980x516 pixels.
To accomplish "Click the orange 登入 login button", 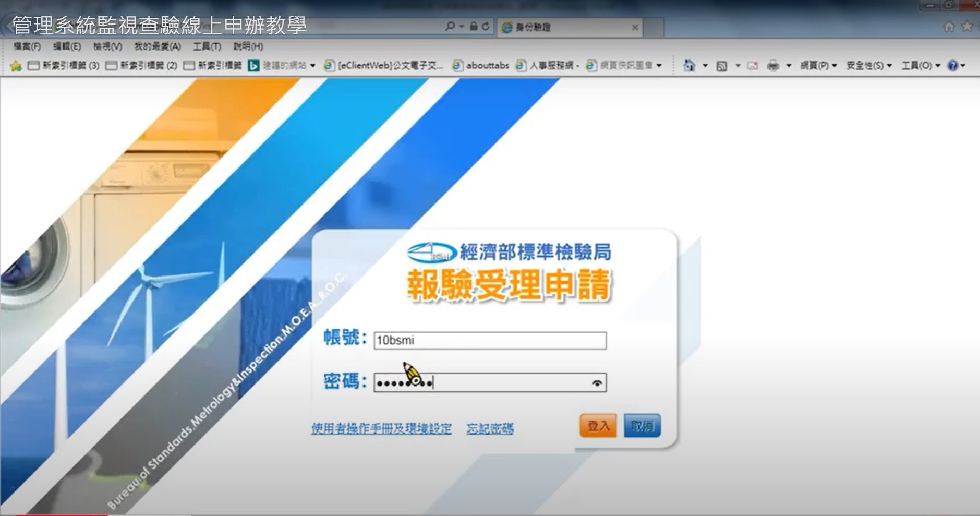I will coord(598,426).
